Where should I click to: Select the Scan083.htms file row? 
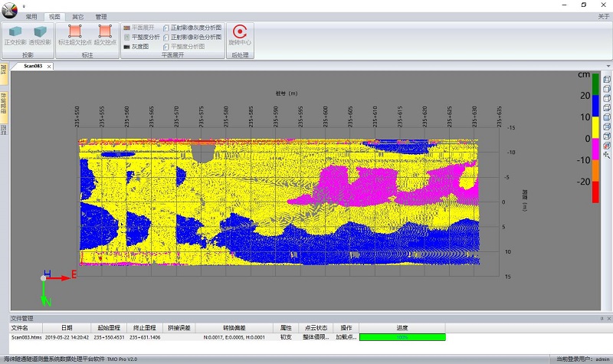tap(26, 336)
